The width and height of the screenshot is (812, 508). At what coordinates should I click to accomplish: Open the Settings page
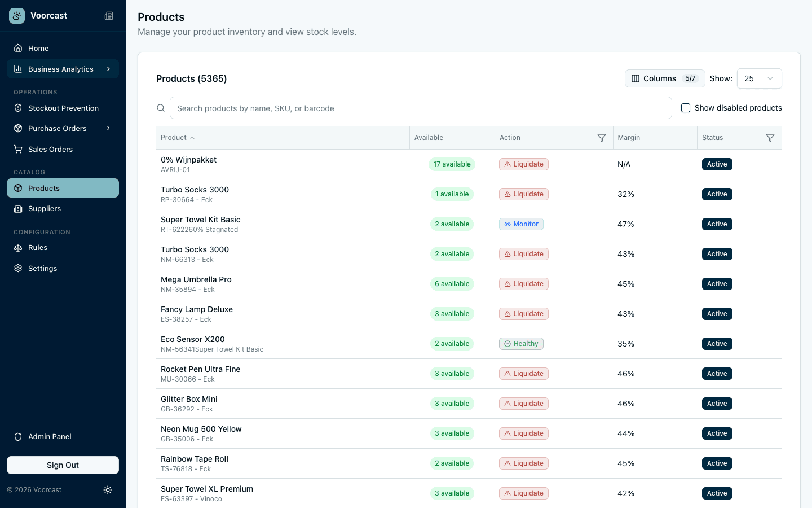point(43,268)
